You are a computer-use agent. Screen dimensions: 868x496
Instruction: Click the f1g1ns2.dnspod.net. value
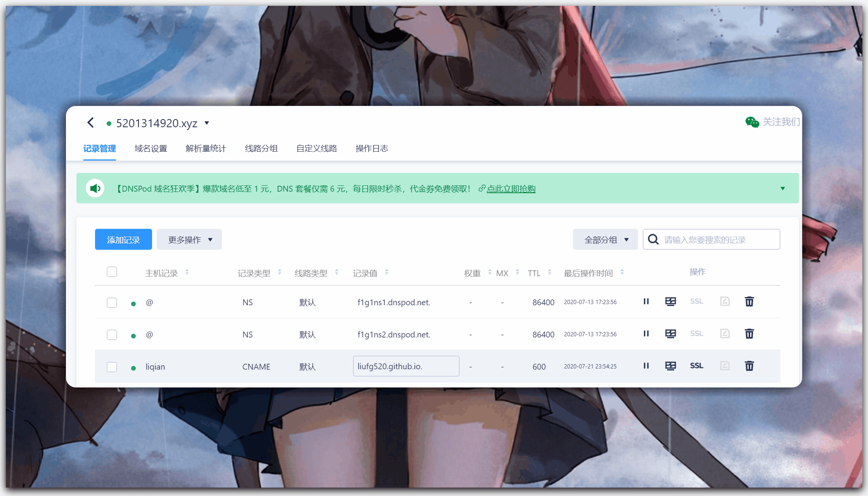394,335
